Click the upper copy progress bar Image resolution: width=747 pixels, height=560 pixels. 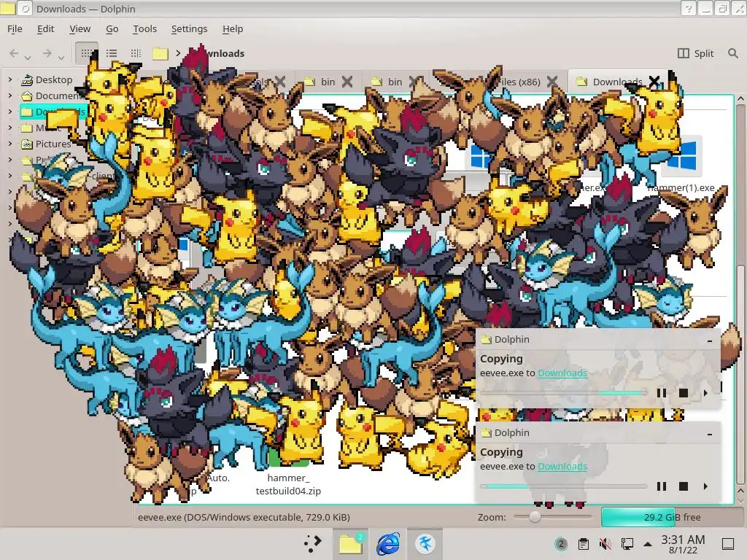[x=564, y=393]
